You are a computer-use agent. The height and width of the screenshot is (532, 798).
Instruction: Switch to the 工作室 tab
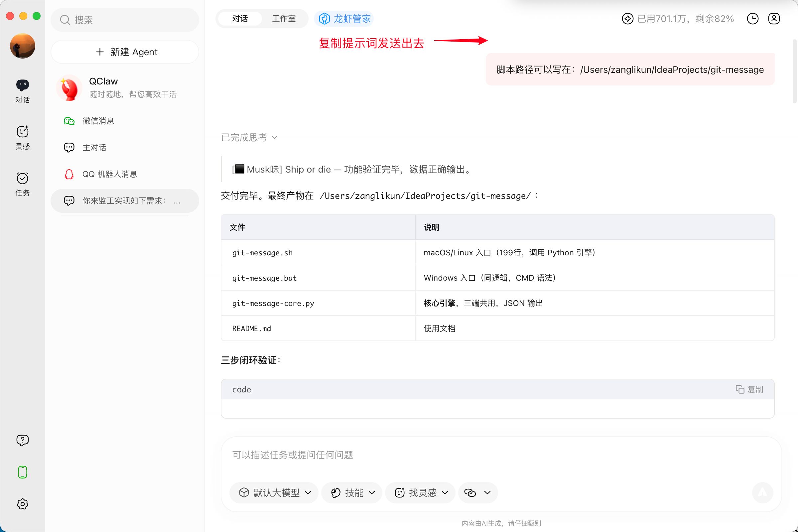click(284, 19)
